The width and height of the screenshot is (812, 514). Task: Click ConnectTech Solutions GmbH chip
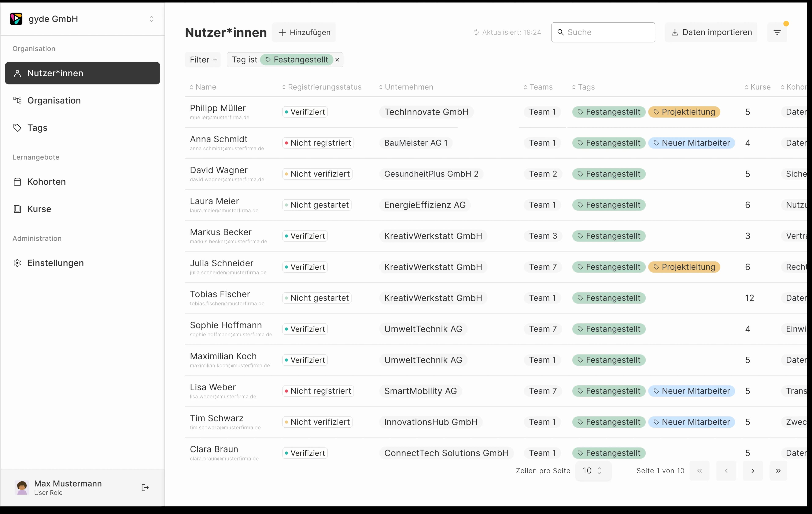(446, 453)
